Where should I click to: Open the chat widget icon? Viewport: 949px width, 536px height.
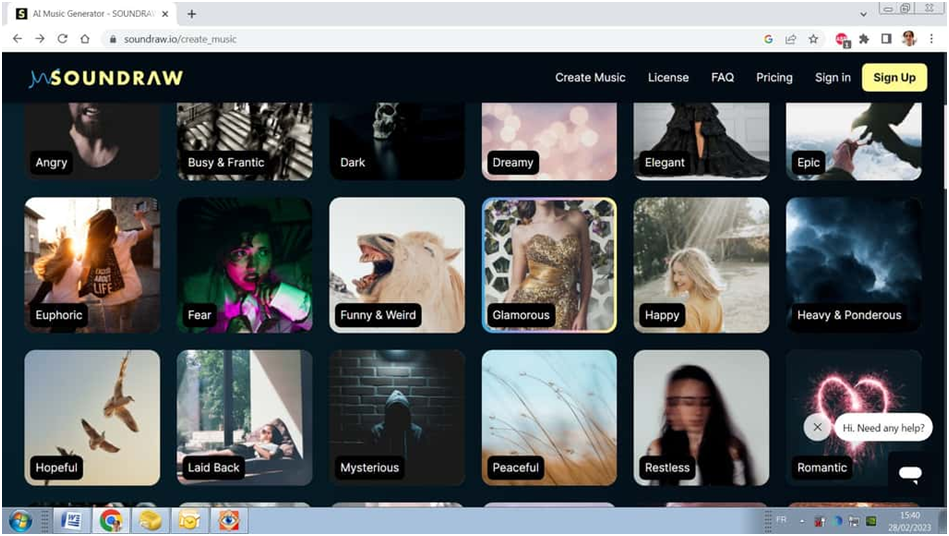[910, 473]
